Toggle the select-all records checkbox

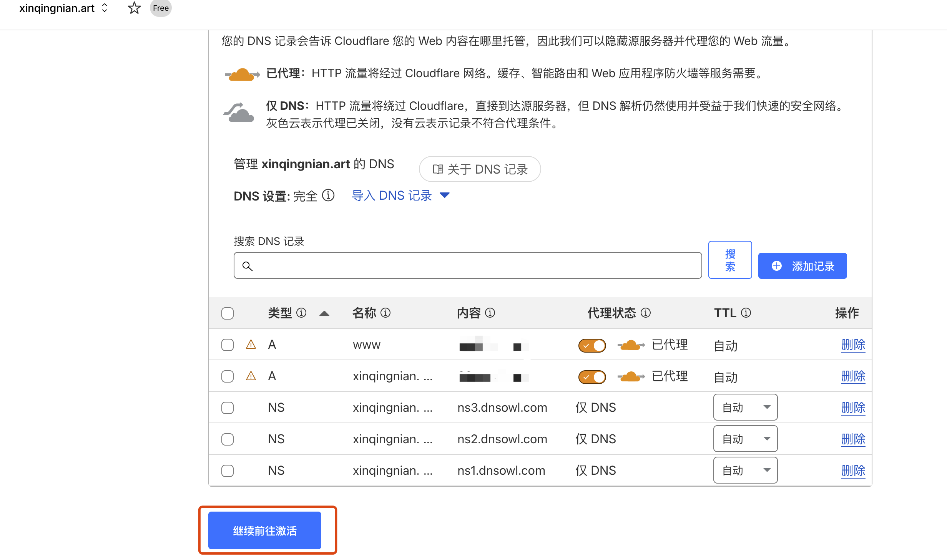tap(228, 313)
